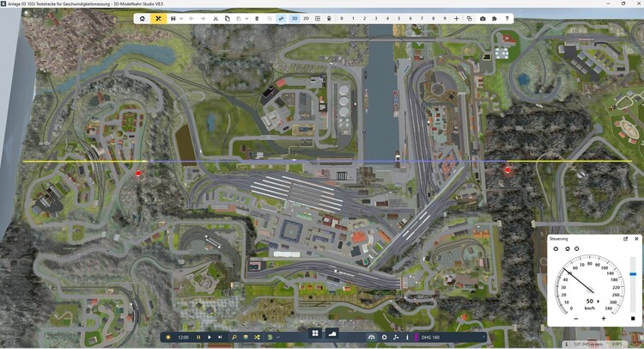Click the Home icon in top toolbar

tap(142, 18)
